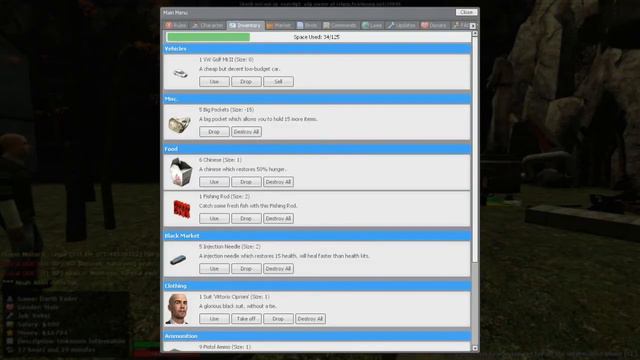The width and height of the screenshot is (640, 360).
Task: Click the red Fishing Rod item icon
Action: [182, 209]
